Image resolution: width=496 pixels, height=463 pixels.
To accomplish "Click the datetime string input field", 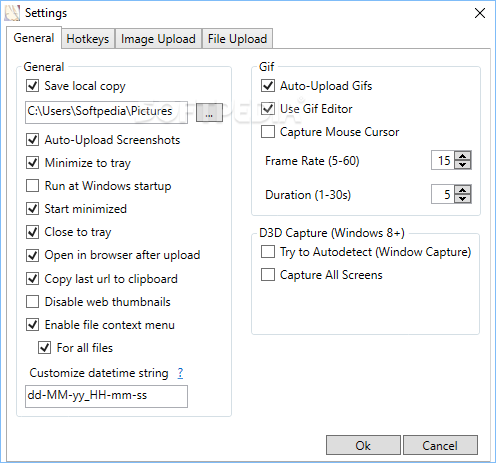I will pos(106,396).
